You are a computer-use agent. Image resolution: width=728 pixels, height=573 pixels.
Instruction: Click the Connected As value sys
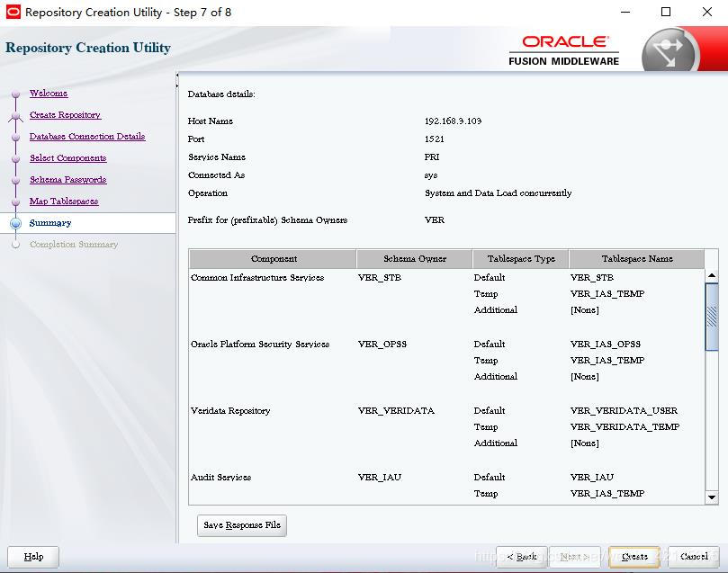click(x=431, y=175)
